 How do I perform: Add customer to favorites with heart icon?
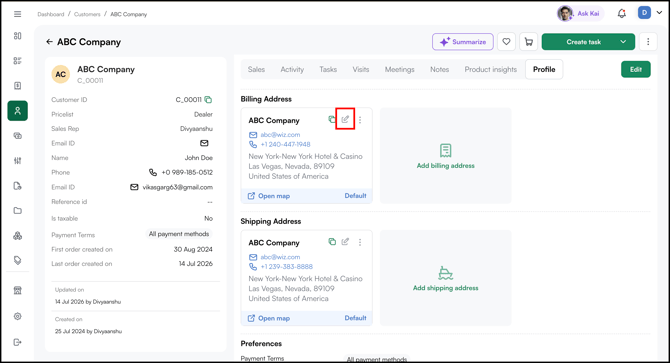(506, 42)
